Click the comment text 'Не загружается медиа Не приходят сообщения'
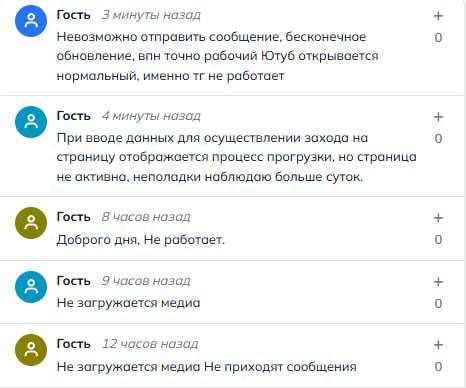466x388 pixels. (x=207, y=367)
